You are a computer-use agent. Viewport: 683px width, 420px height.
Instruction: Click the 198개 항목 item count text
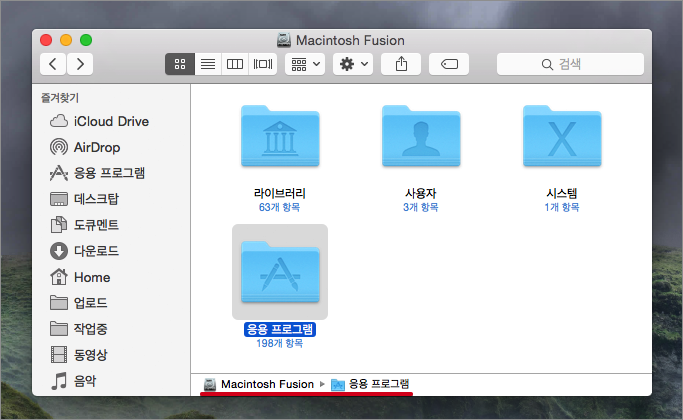280,343
